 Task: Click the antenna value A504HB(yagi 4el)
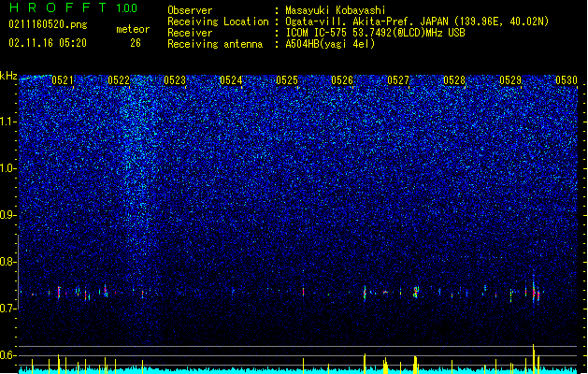pyautogui.click(x=330, y=44)
